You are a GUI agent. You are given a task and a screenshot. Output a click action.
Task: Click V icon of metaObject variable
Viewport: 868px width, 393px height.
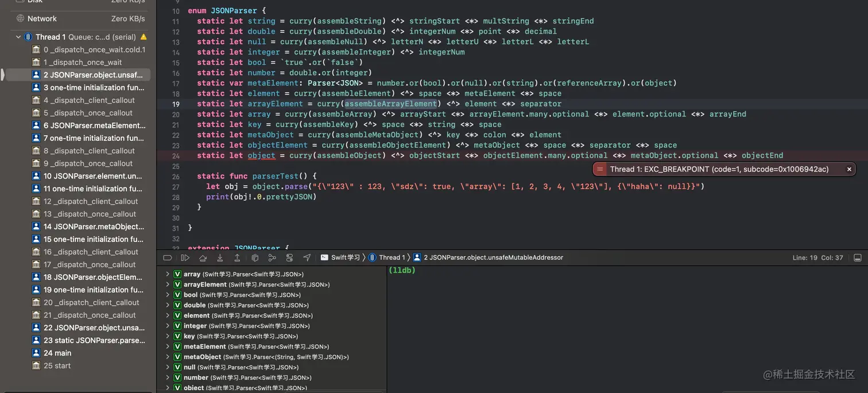[177, 357]
